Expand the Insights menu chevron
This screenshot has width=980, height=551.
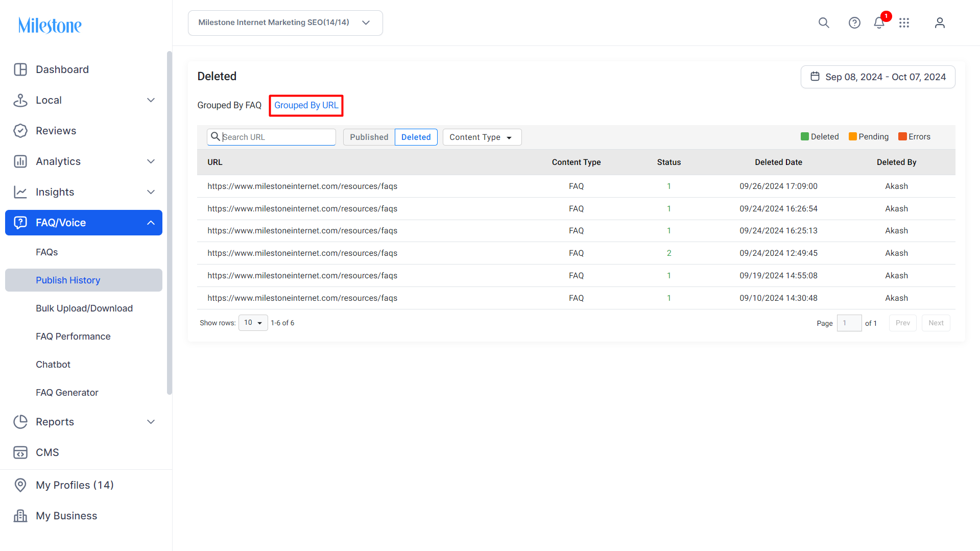pos(151,192)
